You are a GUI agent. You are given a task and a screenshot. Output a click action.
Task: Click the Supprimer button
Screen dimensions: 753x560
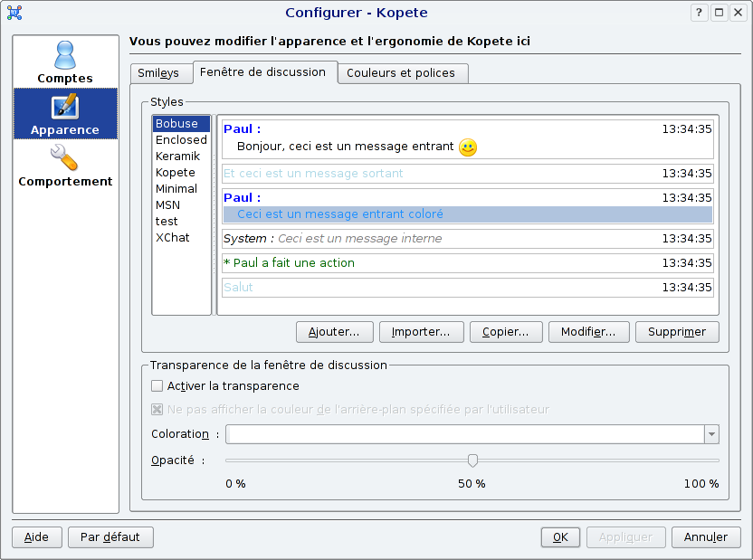(677, 332)
